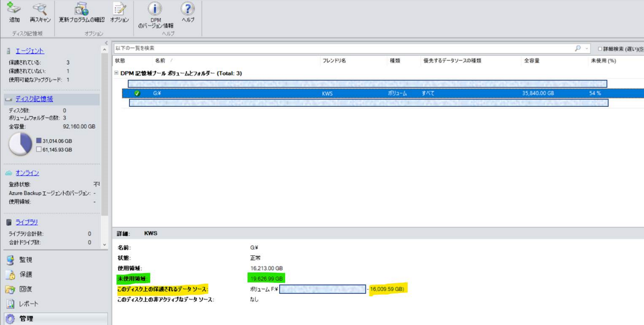The width and height of the screenshot is (644, 325).
Task: Sort by the 状態 column header
Action: (120, 61)
